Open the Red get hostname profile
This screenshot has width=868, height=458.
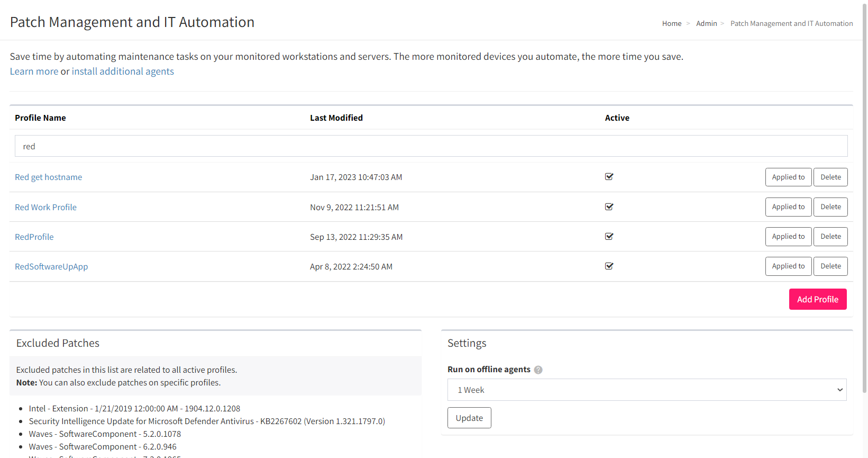point(48,177)
